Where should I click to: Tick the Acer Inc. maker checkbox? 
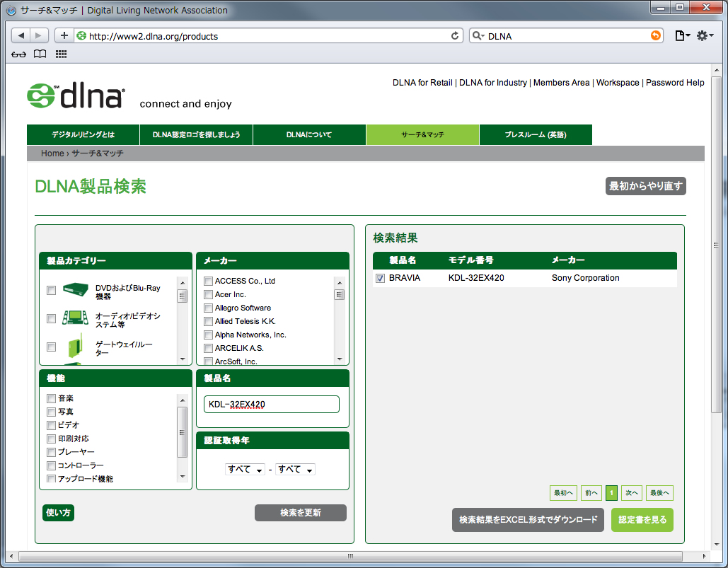(209, 295)
